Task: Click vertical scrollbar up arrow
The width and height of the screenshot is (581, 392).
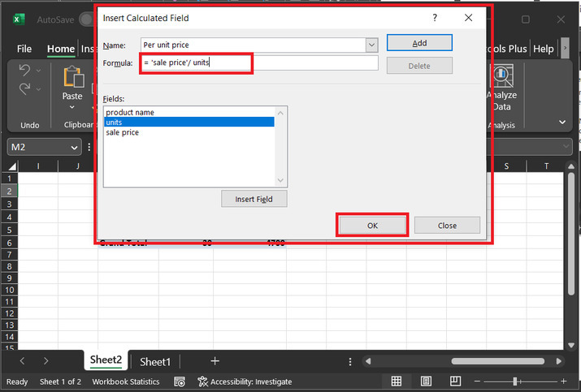Action: coord(571,166)
